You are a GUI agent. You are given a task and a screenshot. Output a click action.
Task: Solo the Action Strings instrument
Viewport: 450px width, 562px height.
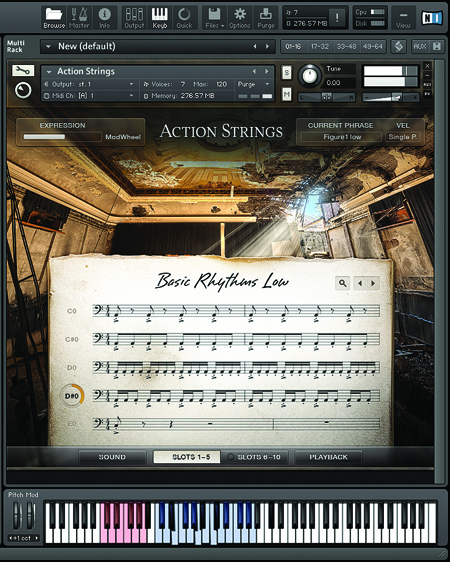tap(287, 73)
